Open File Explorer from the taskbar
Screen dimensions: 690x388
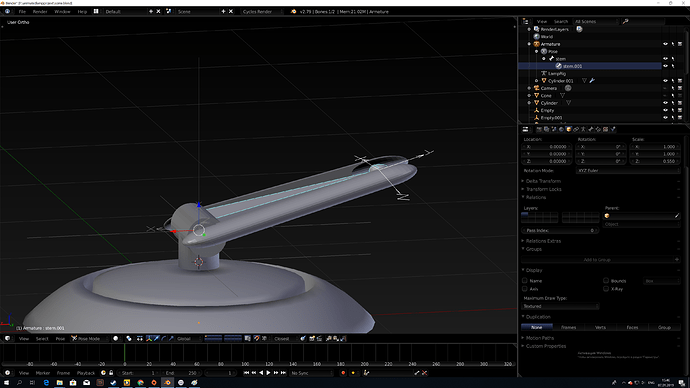point(59,383)
